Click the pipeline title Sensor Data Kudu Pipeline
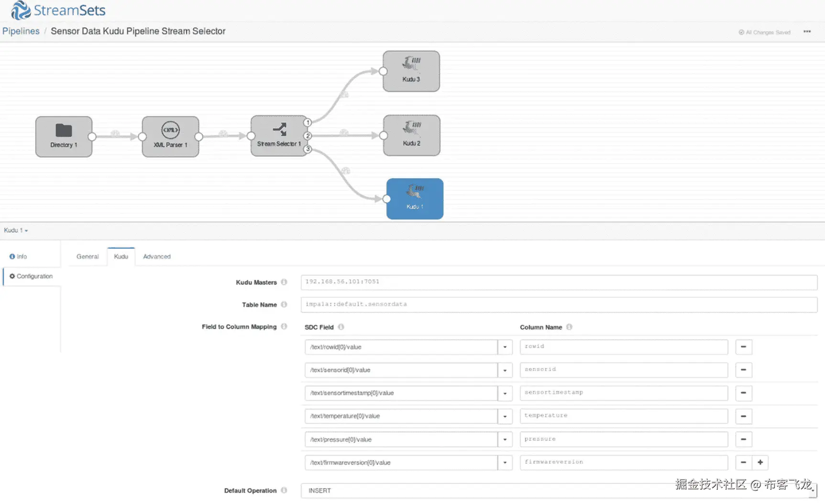825x504 pixels. 138,31
